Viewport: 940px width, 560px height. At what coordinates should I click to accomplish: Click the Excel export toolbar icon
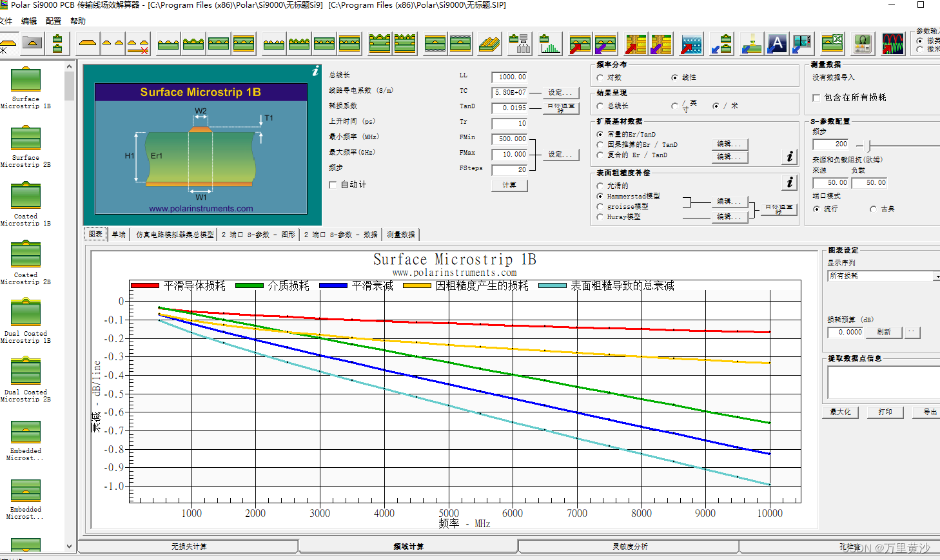click(832, 44)
